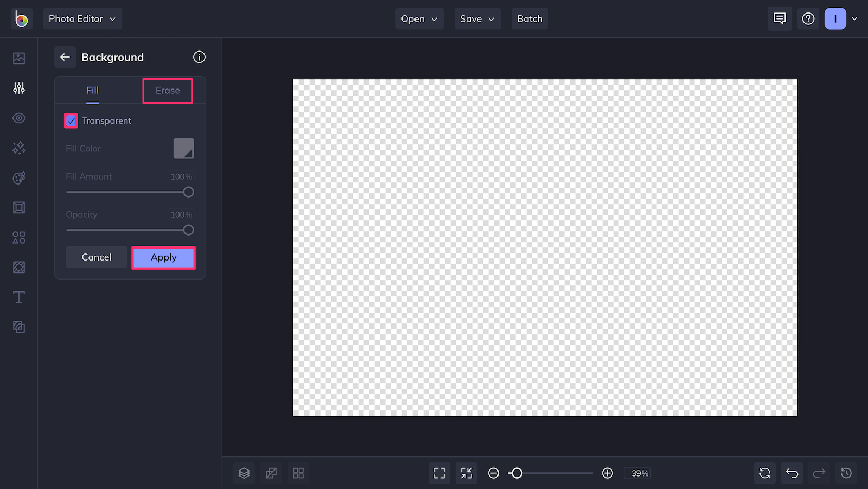Viewport: 868px width, 489px height.
Task: Apply the background settings
Action: tap(163, 257)
